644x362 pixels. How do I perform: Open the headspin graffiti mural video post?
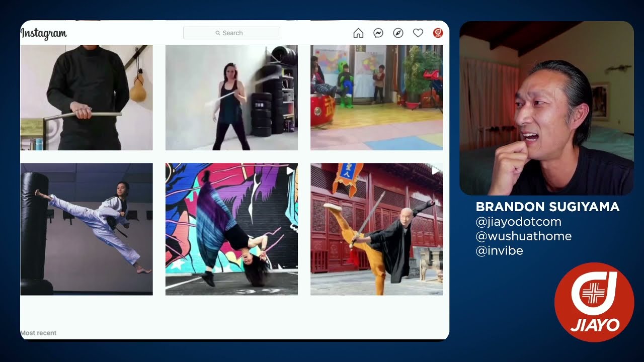click(x=231, y=229)
